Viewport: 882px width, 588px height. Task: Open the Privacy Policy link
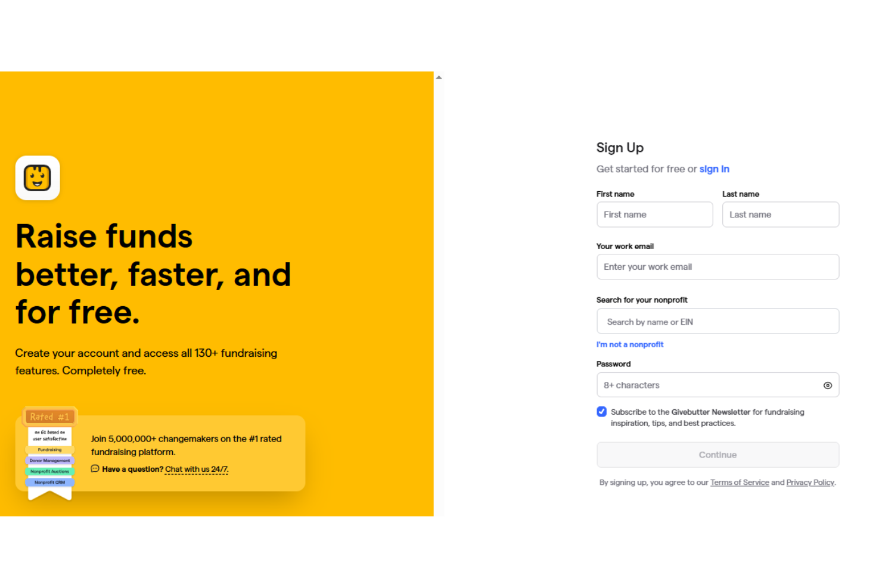pyautogui.click(x=810, y=483)
